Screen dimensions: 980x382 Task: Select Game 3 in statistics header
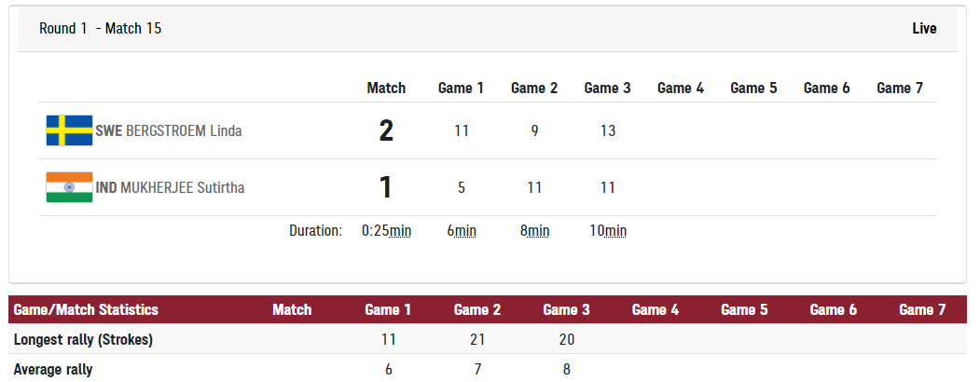pos(566,309)
